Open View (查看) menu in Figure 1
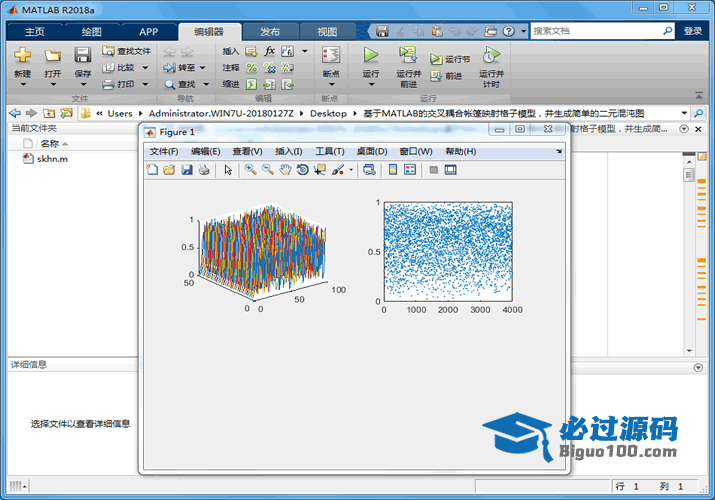Screen dimensions: 715x500 247,151
